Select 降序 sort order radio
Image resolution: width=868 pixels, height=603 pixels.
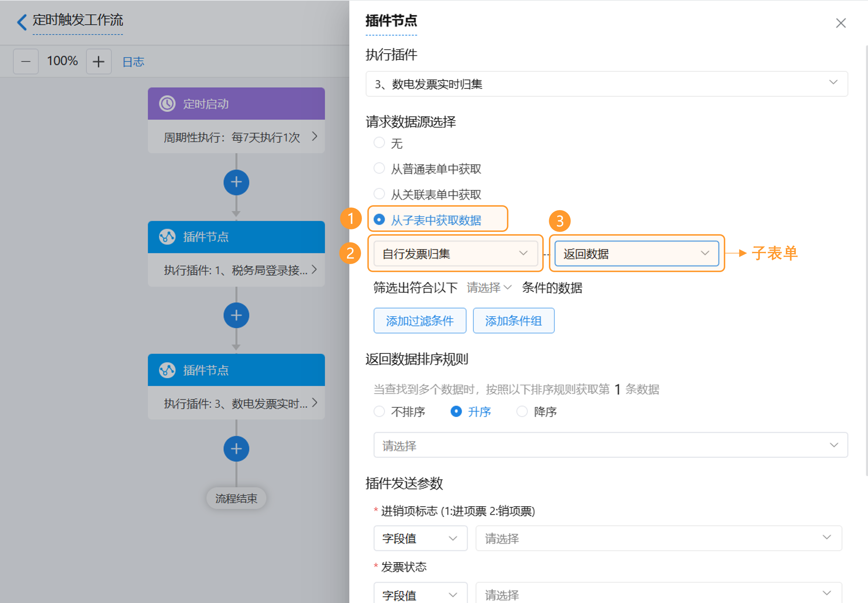(522, 411)
